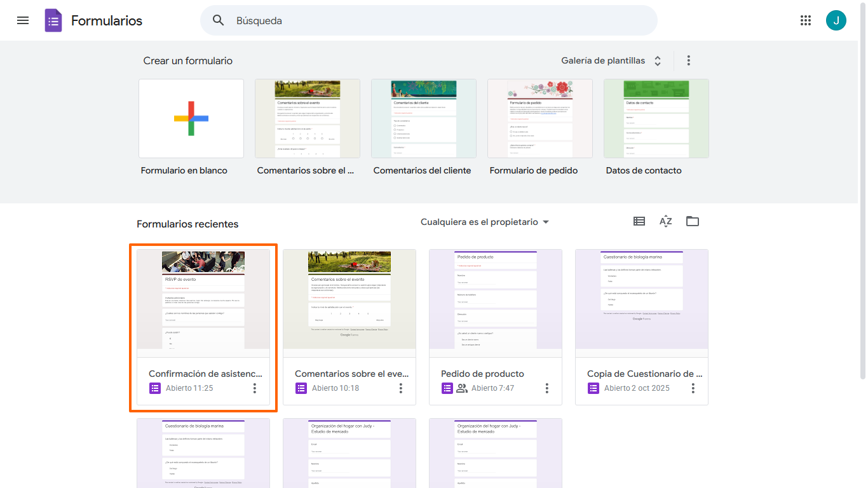Open the profile avatar J
This screenshot has width=868, height=488.
pyautogui.click(x=836, y=20)
